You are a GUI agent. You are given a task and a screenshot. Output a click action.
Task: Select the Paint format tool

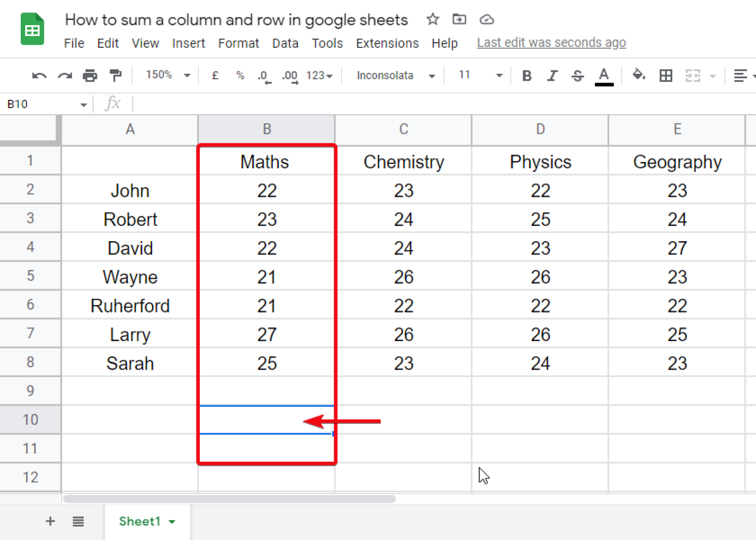[116, 76]
